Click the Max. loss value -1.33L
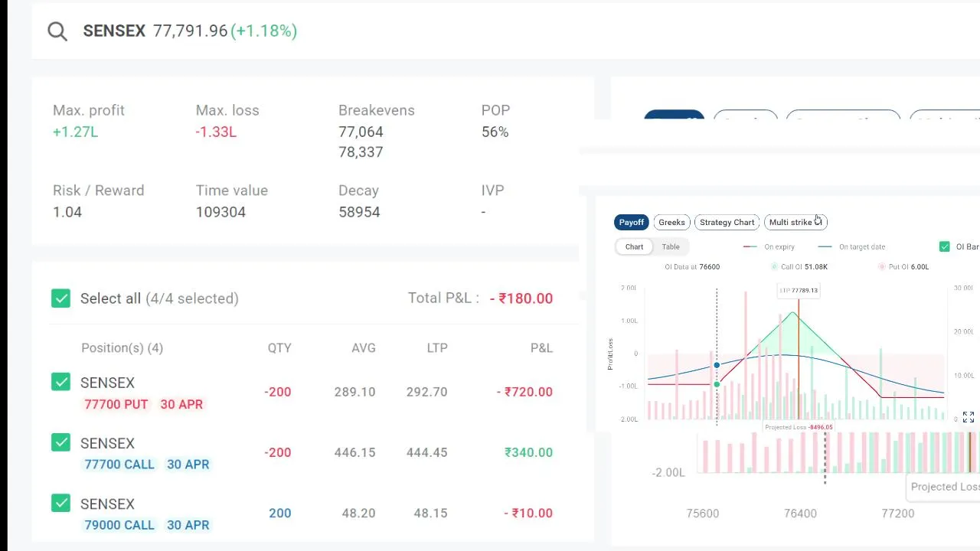The image size is (980, 551). tap(216, 132)
